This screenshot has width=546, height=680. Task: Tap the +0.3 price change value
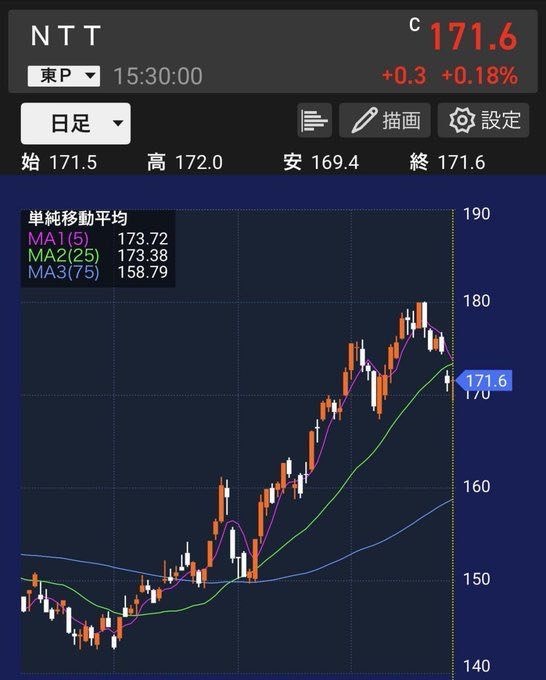tap(404, 75)
